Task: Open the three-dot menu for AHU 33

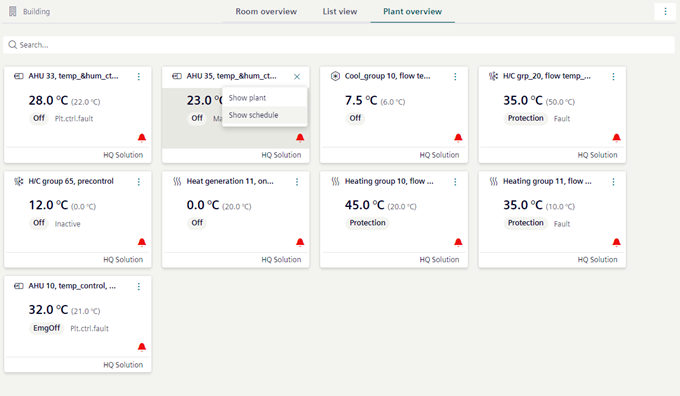Action: click(139, 76)
